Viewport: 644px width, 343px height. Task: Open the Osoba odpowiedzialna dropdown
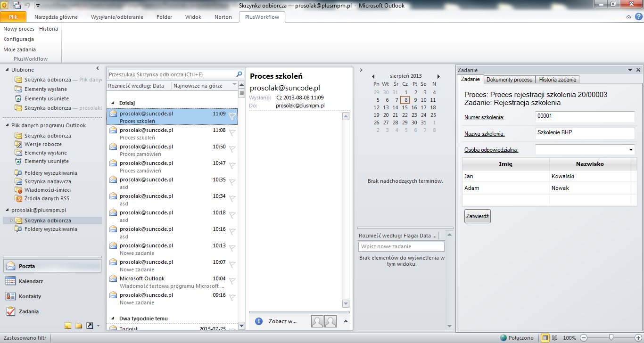click(x=630, y=149)
